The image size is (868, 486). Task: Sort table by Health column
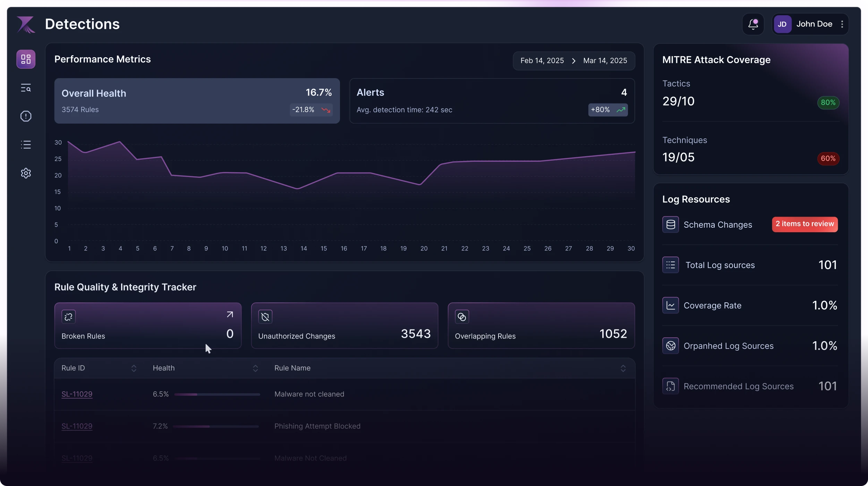tap(255, 368)
